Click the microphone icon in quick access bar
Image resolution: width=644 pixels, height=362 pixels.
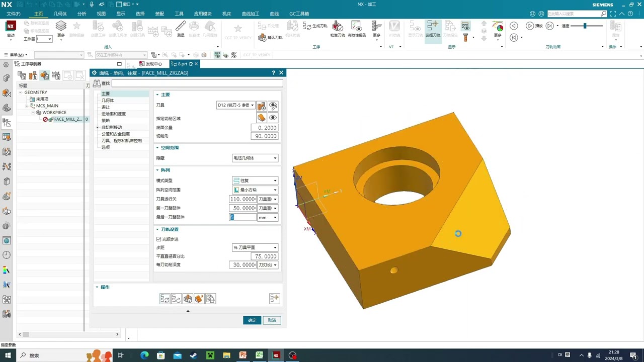click(x=91, y=4)
